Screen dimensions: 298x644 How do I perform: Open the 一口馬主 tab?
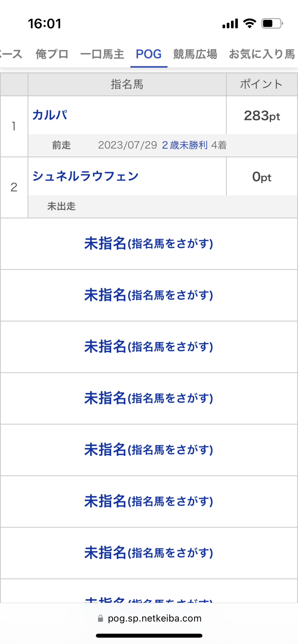[102, 54]
